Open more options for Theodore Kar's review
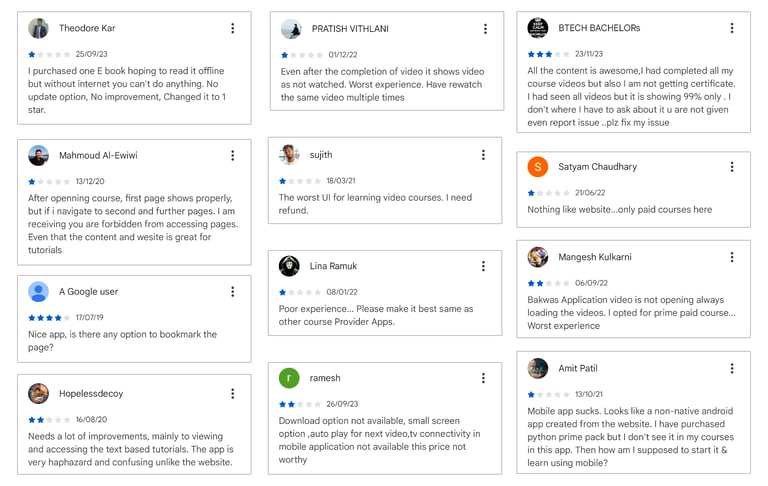Screen dimensions: 768x486 (233, 29)
